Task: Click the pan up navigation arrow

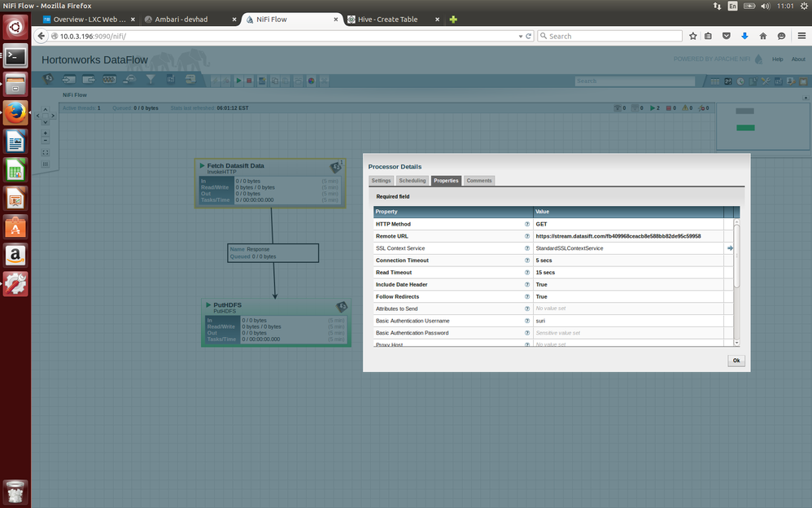Action: pos(45,109)
